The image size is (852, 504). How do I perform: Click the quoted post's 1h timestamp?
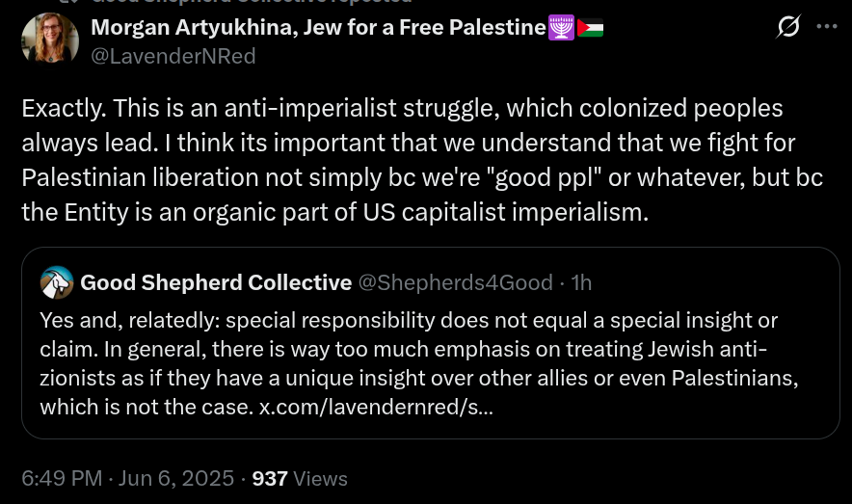click(581, 282)
